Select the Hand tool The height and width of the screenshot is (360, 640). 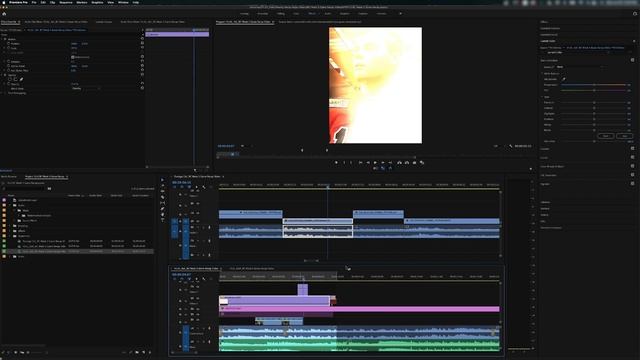[x=162, y=214]
